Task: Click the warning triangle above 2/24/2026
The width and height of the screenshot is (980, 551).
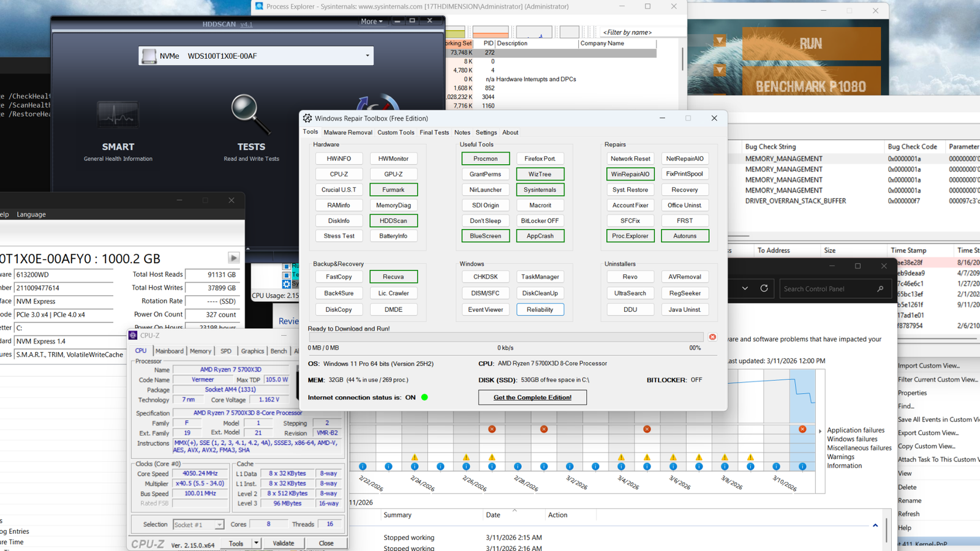Action: pos(415,456)
